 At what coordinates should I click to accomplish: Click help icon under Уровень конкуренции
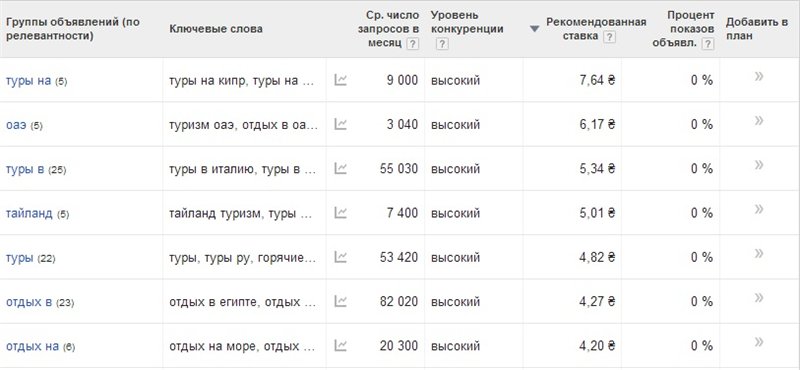point(442,44)
